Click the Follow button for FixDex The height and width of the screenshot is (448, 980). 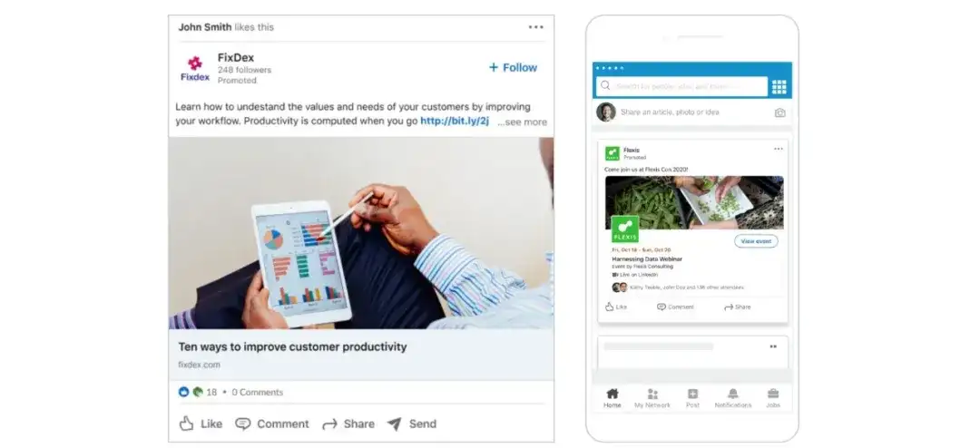513,67
